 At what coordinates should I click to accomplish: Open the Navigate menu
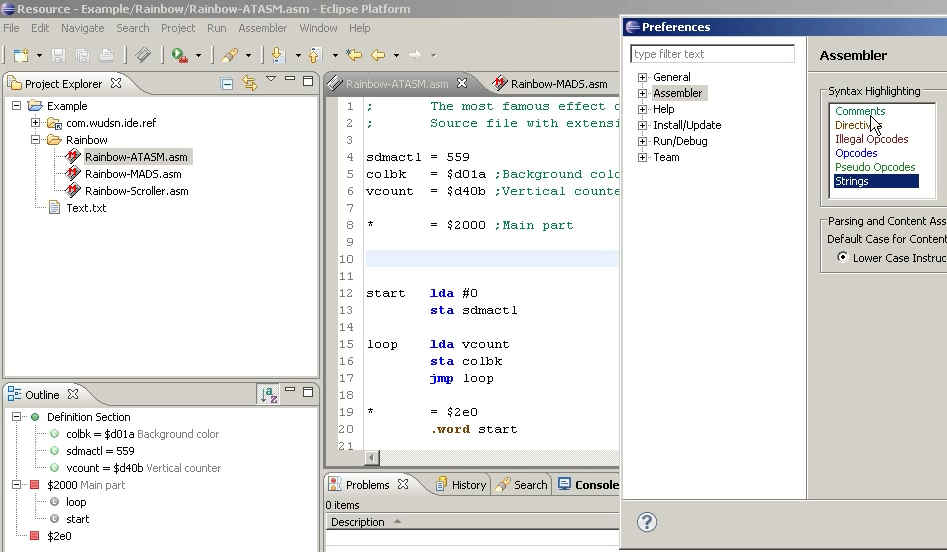[x=83, y=28]
